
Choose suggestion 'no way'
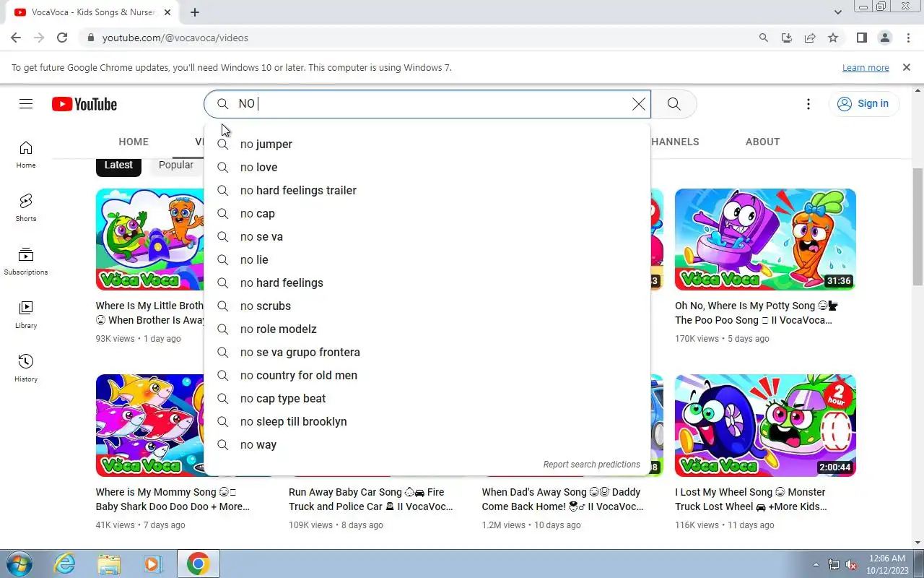point(427,444)
